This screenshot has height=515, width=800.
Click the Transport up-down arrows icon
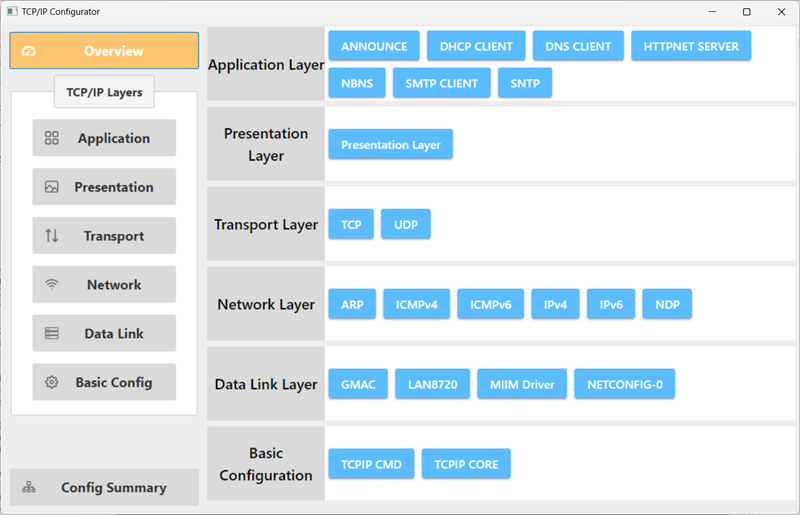[52, 235]
